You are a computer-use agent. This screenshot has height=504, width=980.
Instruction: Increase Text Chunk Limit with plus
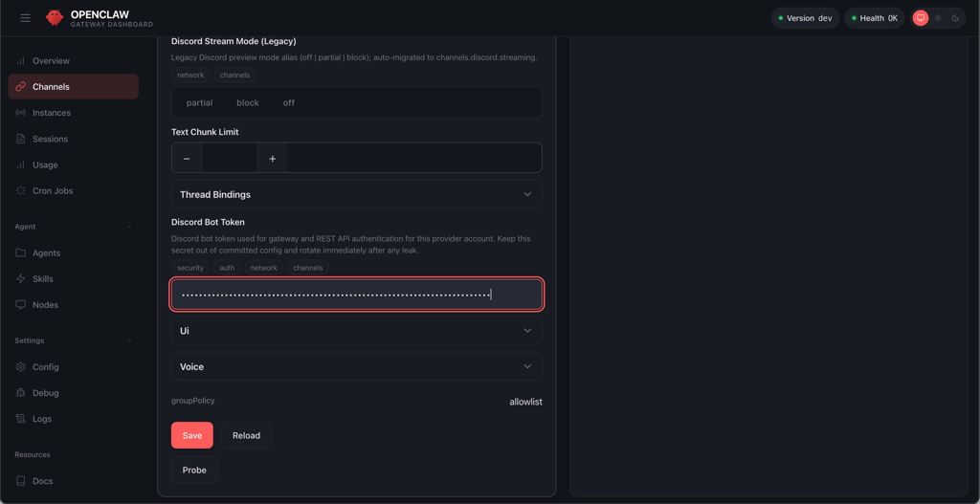point(273,159)
